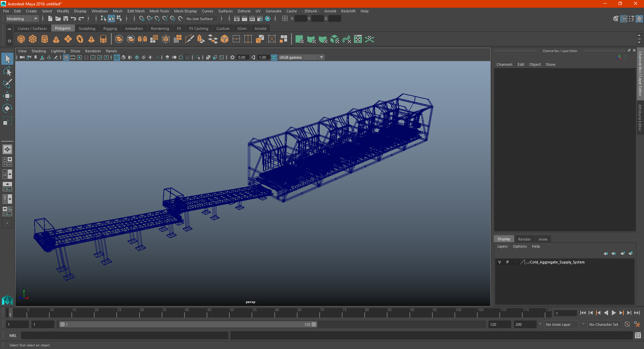The width and height of the screenshot is (644, 349).
Task: Go to start of playback range
Action: [583, 313]
